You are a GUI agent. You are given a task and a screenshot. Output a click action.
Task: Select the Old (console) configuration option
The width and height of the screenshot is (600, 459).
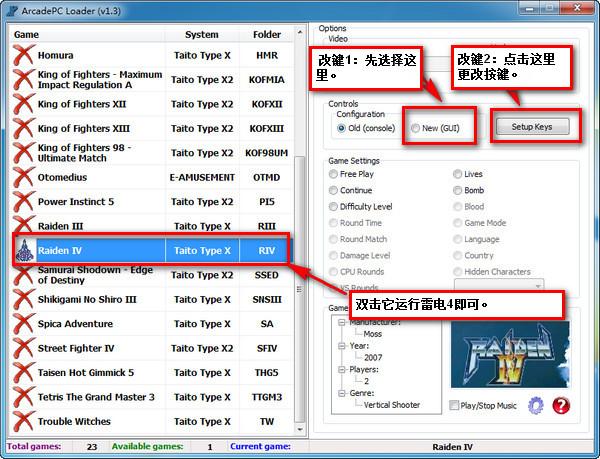(x=341, y=128)
